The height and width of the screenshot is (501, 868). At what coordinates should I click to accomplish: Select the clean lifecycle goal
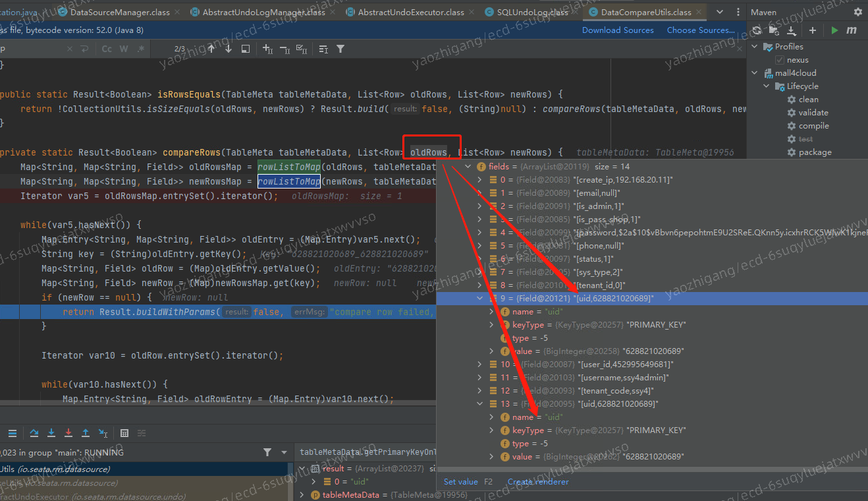(809, 100)
